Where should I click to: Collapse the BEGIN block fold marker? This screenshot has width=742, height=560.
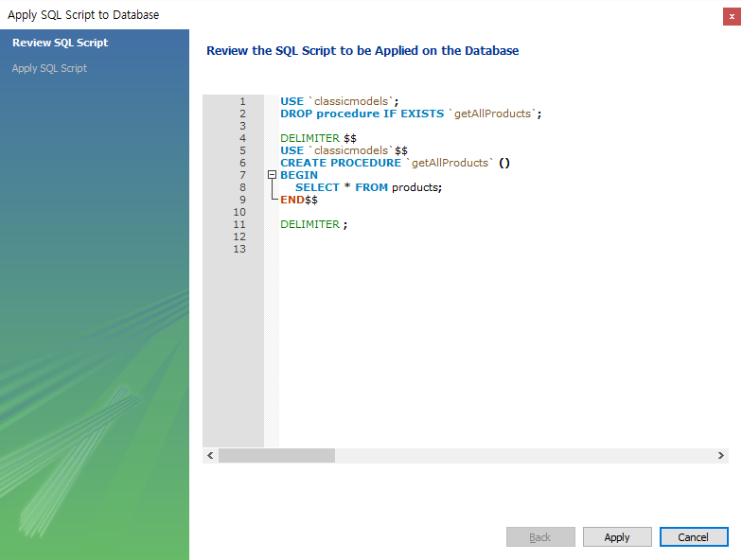pyautogui.click(x=272, y=175)
